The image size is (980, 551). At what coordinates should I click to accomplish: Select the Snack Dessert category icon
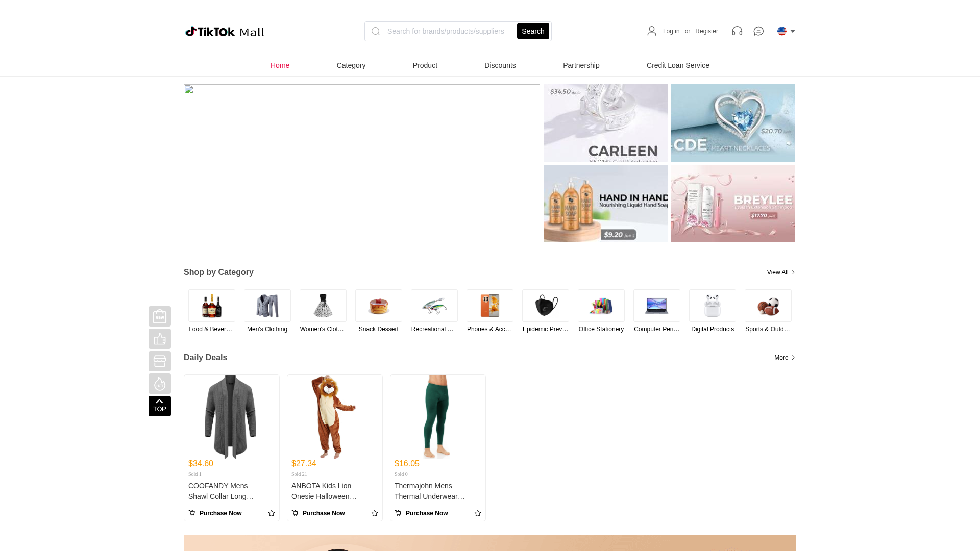379,306
